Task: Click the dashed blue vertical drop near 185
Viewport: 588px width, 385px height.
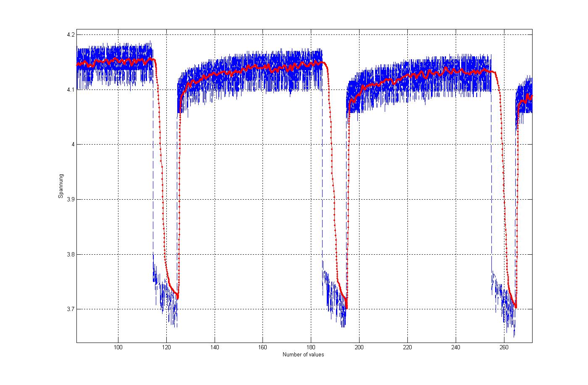Action: 322,168
